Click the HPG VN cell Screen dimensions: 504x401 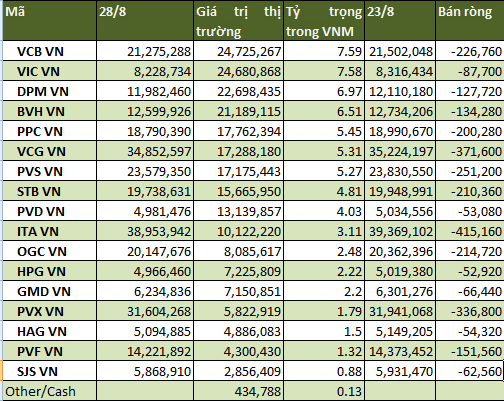(50, 271)
